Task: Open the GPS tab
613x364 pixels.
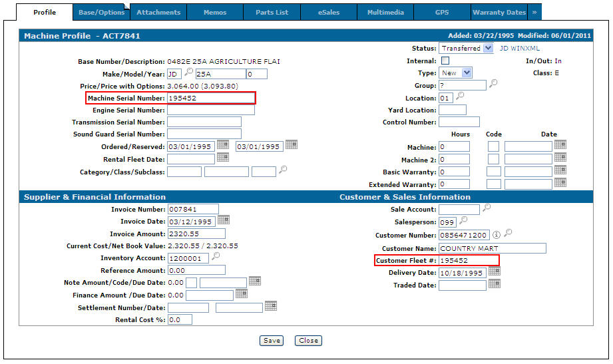Action: 442,12
